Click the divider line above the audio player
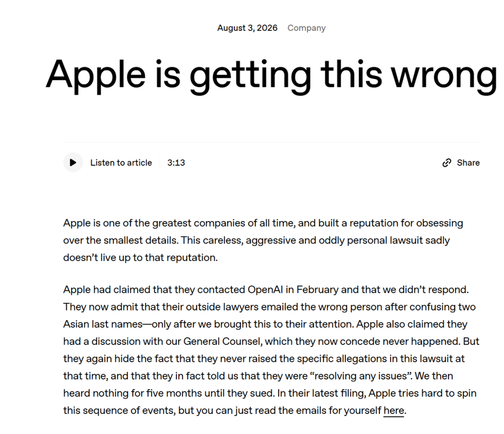Screen dimensions: 504x434 [271, 142]
